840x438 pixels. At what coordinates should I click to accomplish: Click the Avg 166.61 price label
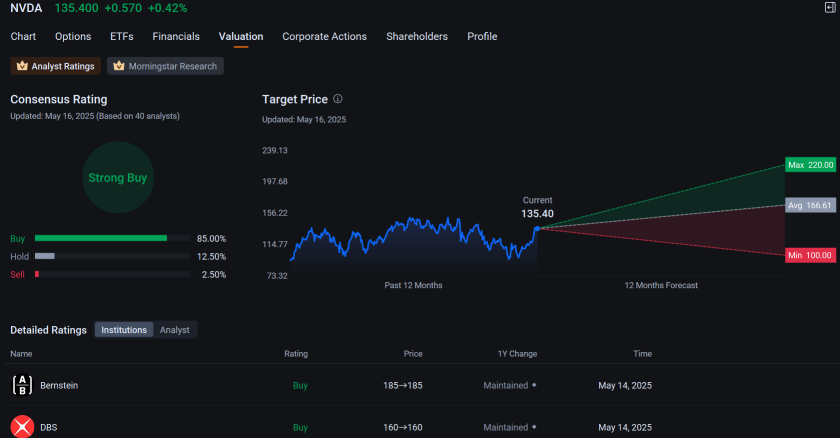(811, 205)
